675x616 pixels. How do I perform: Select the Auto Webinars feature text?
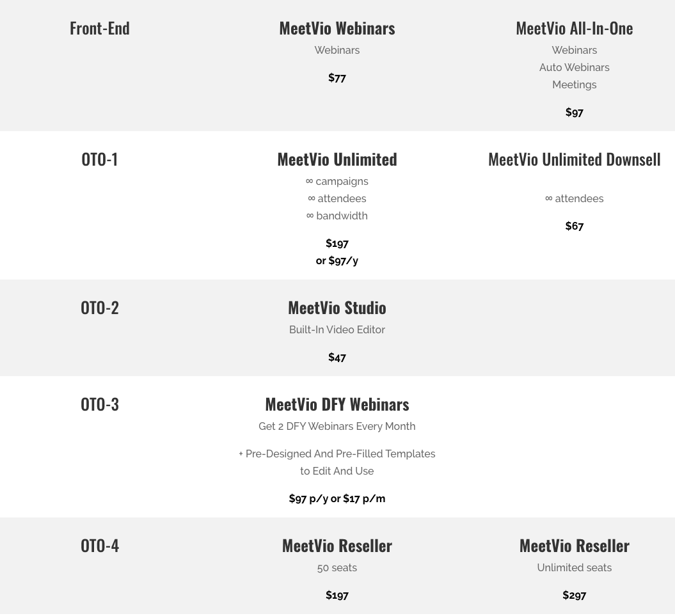pos(574,68)
